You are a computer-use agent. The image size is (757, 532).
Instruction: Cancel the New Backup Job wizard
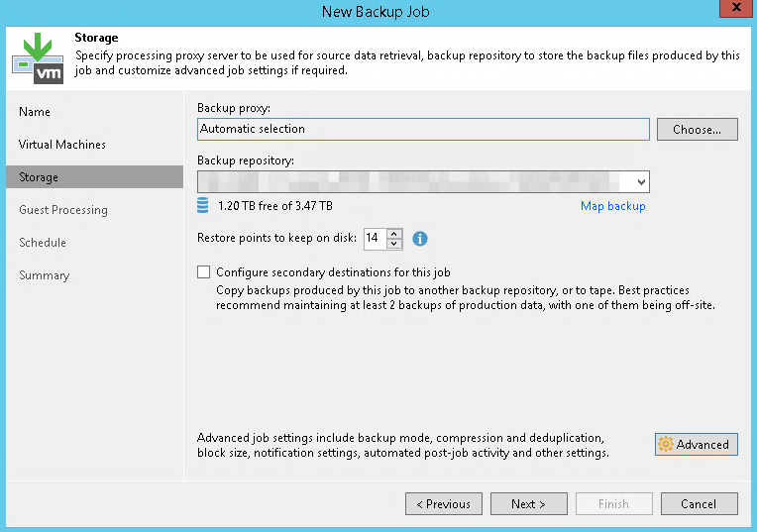pos(700,504)
